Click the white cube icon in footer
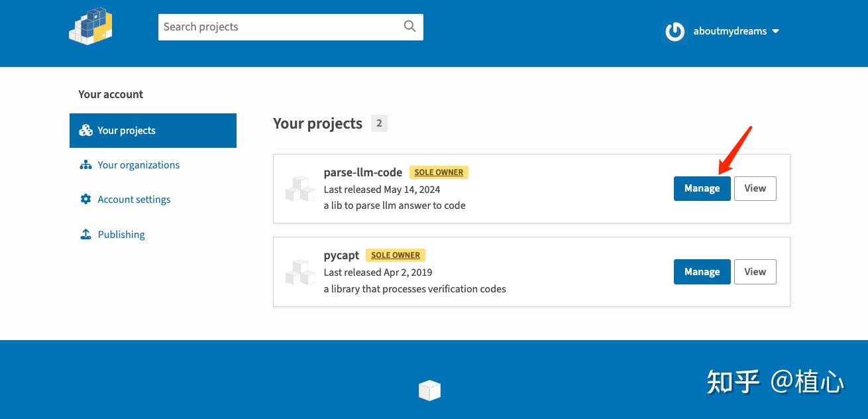The height and width of the screenshot is (419, 868). pos(429,390)
